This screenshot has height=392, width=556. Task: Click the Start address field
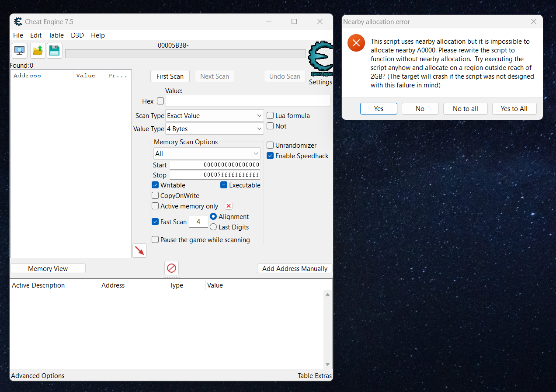(x=215, y=165)
